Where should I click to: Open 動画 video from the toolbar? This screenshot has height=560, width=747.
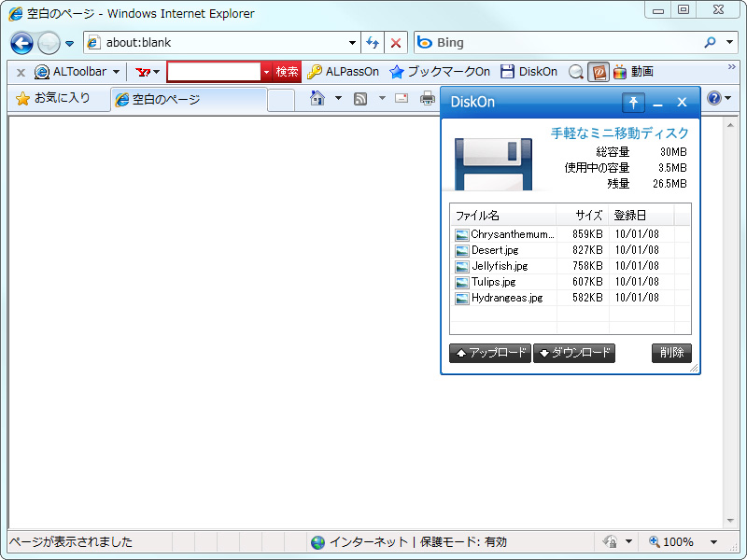pyautogui.click(x=633, y=72)
